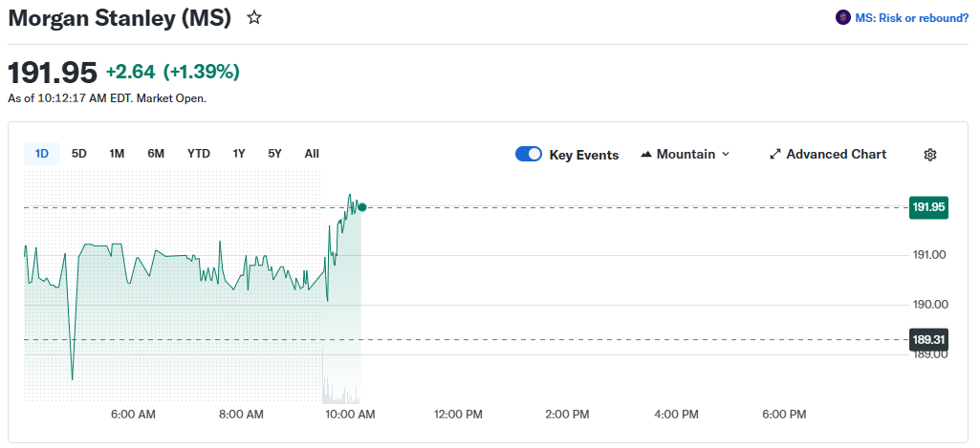980x448 pixels.
Task: Click the green current-price dot on chart line
Action: click(x=361, y=207)
